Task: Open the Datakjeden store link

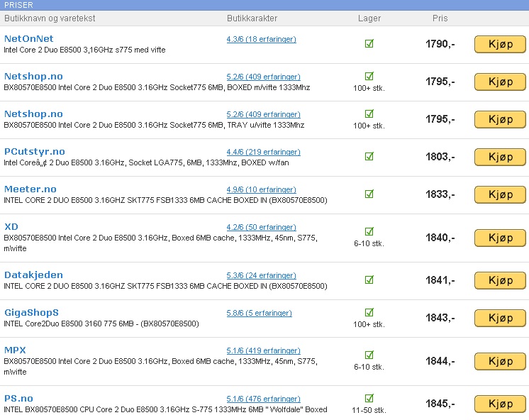Action: (33, 275)
